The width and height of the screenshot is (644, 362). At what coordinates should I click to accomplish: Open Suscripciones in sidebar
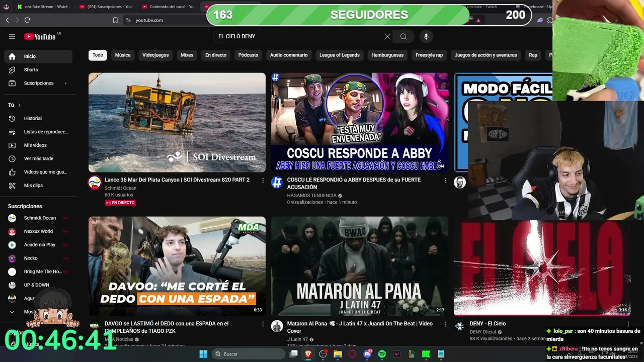point(38,83)
